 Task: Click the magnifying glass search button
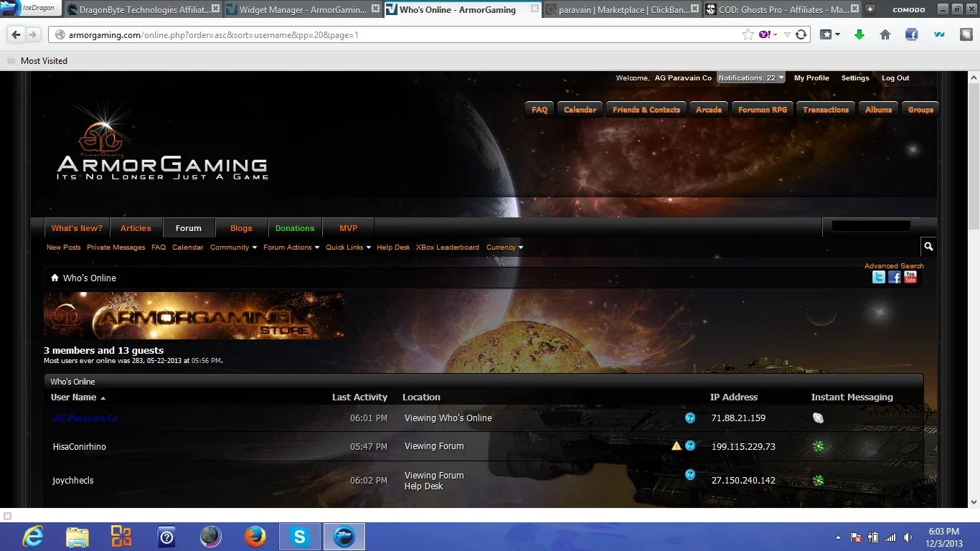(928, 247)
